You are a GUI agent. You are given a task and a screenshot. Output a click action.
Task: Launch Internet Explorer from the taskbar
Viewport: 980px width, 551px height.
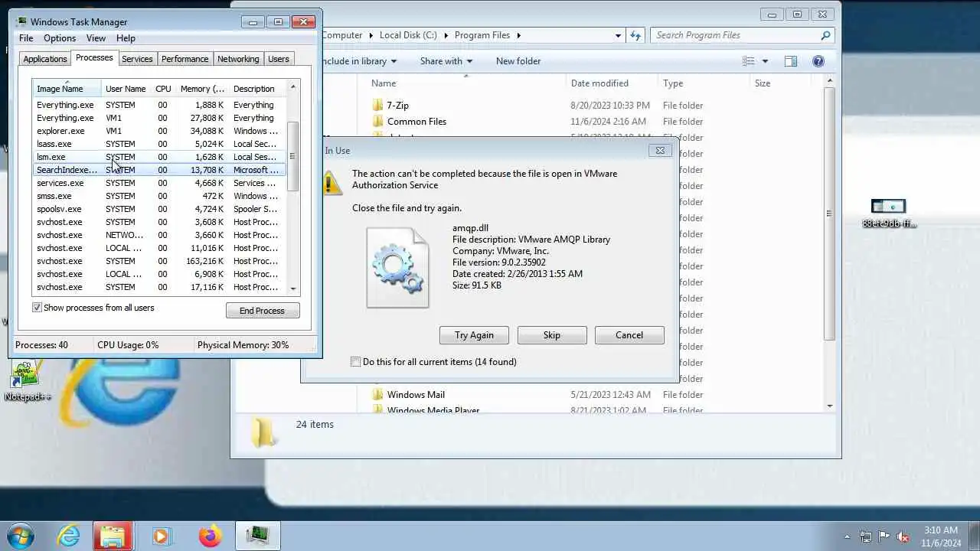[69, 536]
